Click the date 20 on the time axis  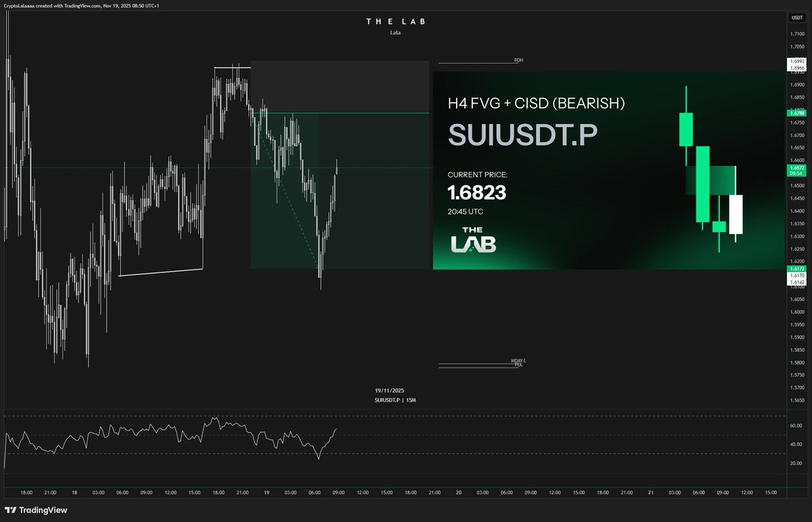point(458,493)
